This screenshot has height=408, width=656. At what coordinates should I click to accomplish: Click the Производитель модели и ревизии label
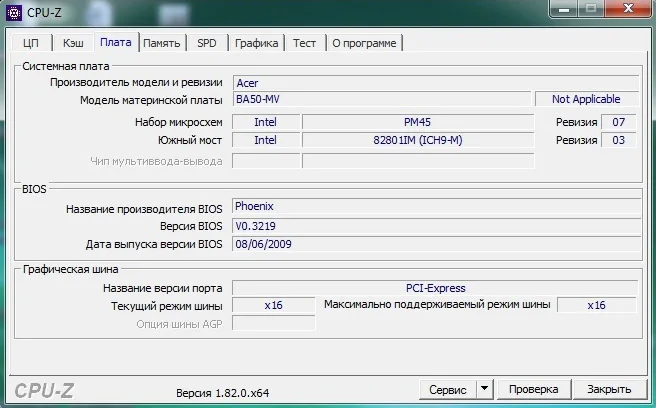[x=136, y=82]
